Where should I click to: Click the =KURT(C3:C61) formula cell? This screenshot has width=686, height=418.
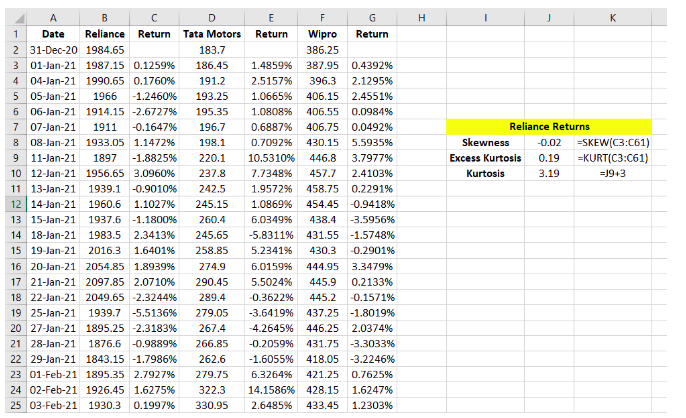point(612,158)
